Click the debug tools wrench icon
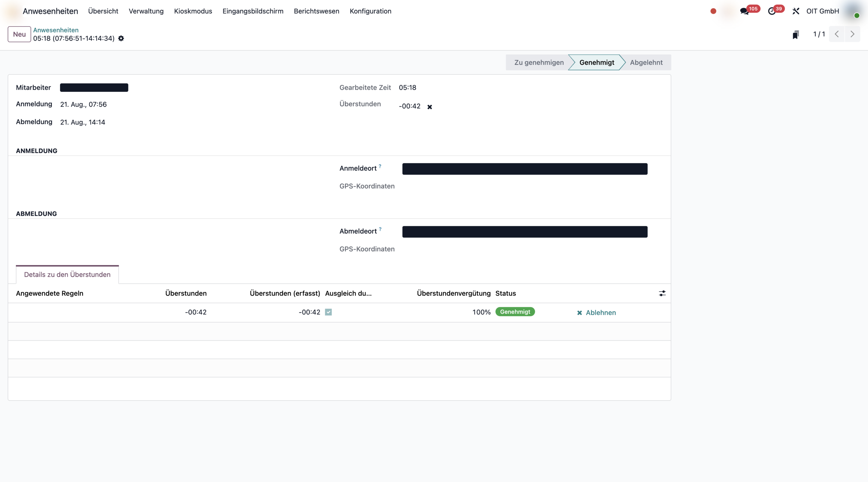The height and width of the screenshot is (482, 868). 796,11
